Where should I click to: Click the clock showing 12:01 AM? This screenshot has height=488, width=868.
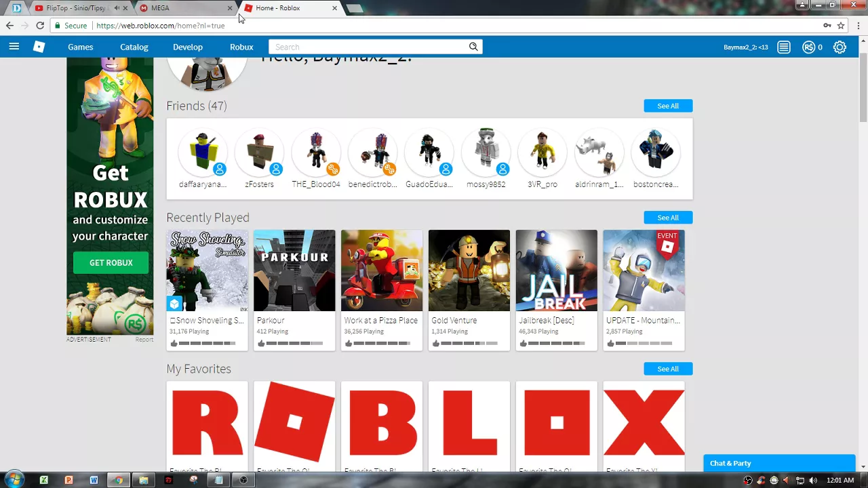[840, 481]
